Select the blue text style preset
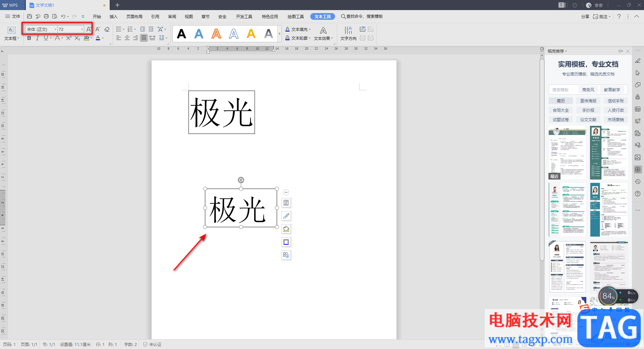644x349 pixels. pos(199,34)
